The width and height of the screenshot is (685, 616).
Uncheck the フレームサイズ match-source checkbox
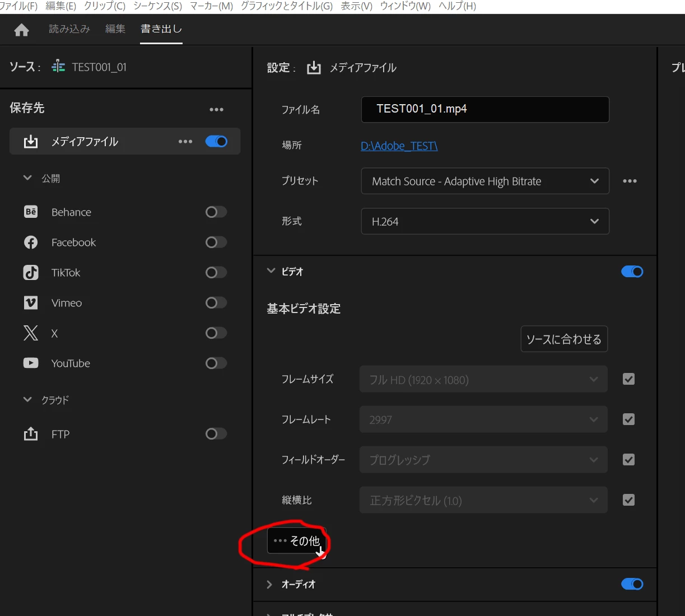point(628,379)
